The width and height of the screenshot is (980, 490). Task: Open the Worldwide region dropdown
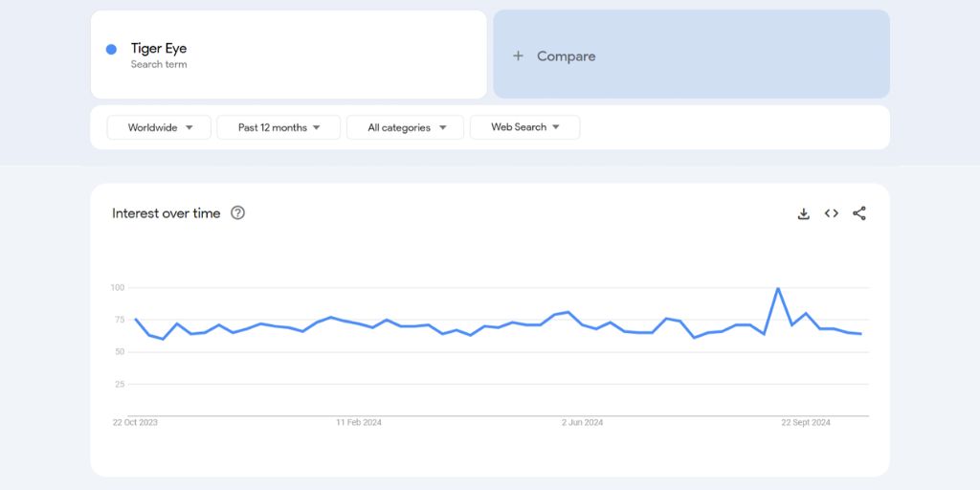coord(160,127)
